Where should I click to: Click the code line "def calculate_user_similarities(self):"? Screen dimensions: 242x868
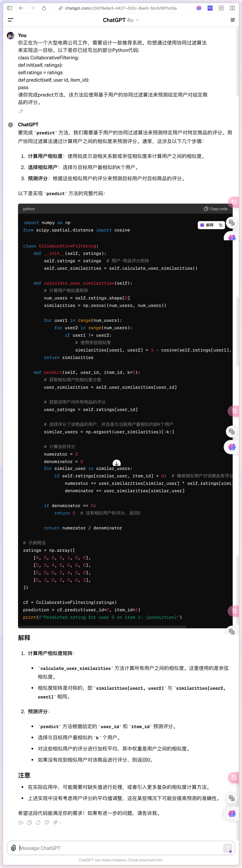pyautogui.click(x=83, y=283)
